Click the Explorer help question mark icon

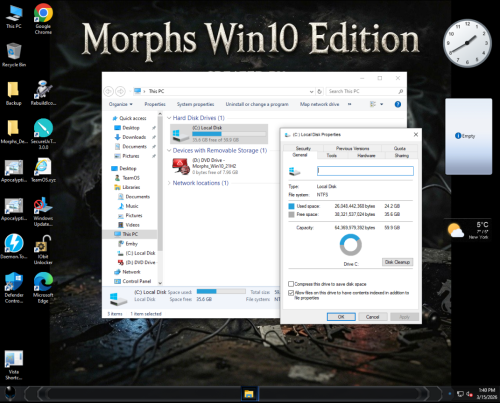point(398,104)
